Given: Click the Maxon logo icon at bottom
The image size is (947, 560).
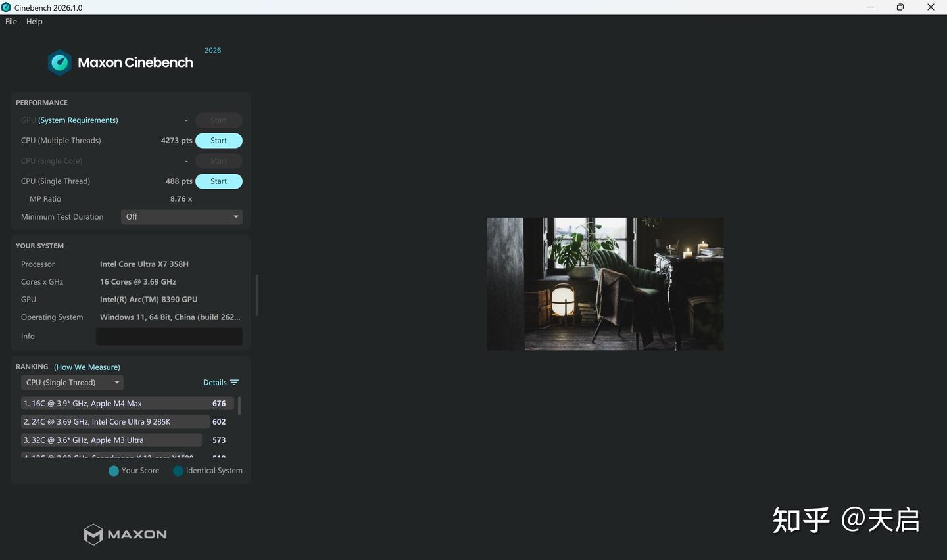Looking at the screenshot, I should 93,534.
